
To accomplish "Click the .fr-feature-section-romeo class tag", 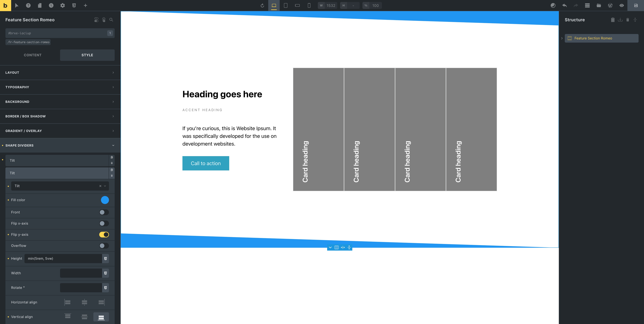I will [28, 42].
